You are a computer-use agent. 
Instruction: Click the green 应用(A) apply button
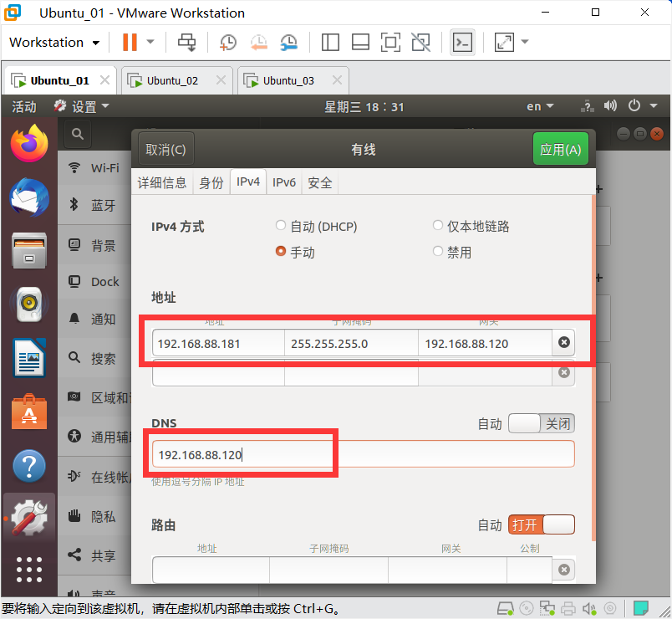click(560, 149)
